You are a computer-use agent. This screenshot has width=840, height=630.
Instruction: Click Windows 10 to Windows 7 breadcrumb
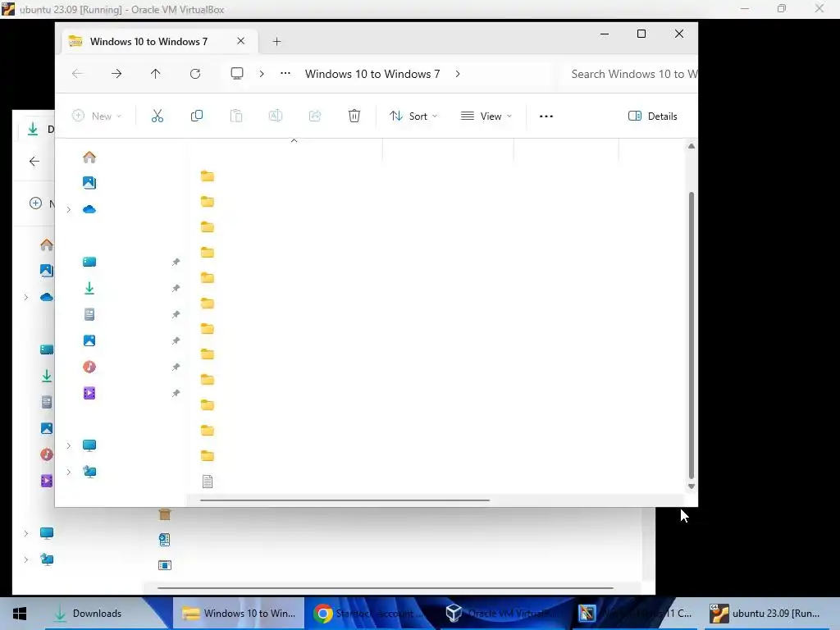[x=372, y=74]
